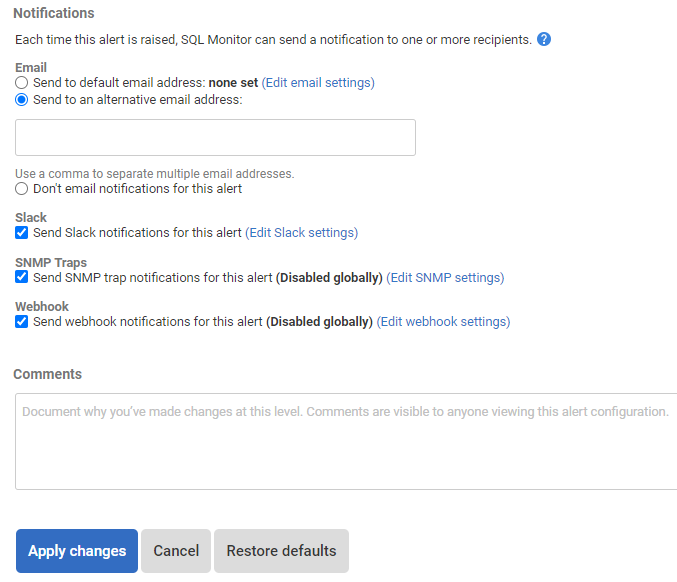Click the Cancel button

[x=176, y=551]
